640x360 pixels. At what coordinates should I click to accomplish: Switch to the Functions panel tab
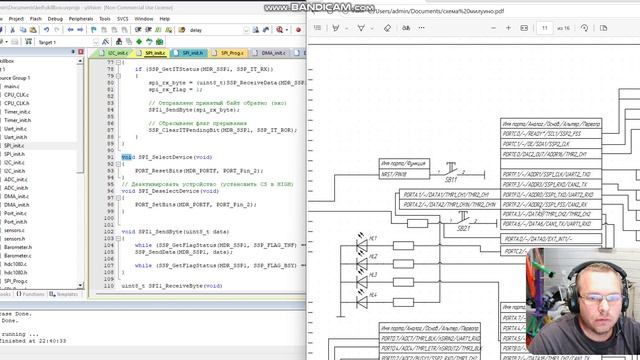(x=31, y=294)
